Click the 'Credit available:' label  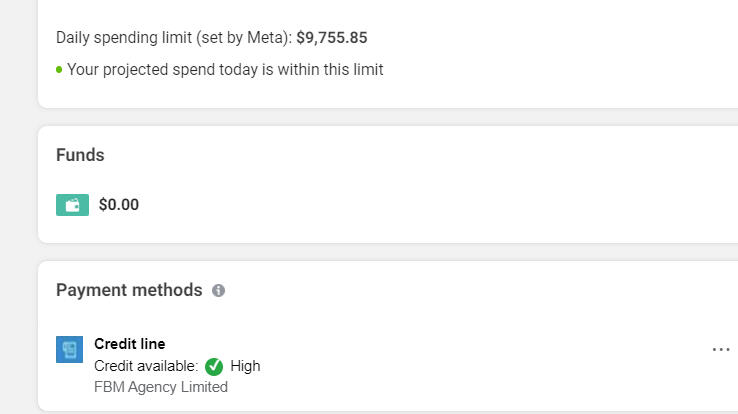[146, 366]
